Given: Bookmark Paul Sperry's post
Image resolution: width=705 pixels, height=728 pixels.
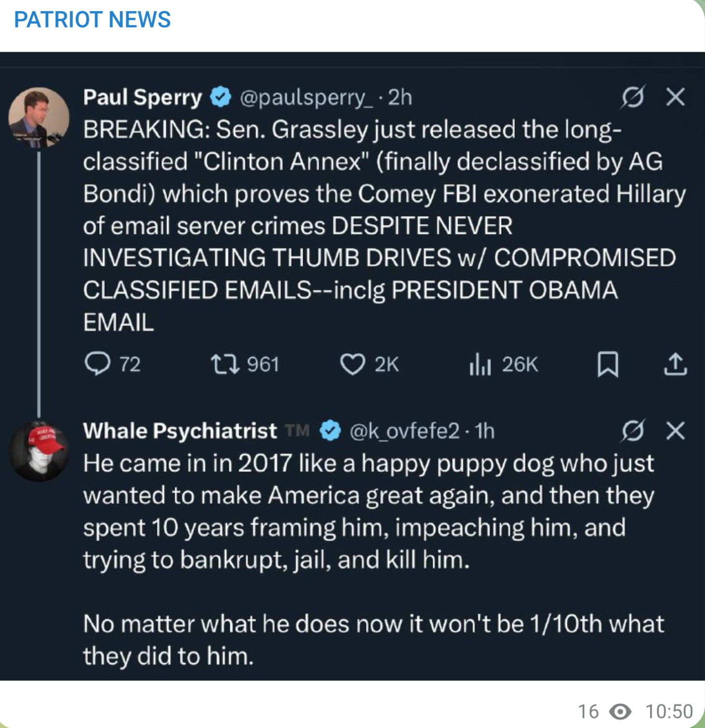Looking at the screenshot, I should [607, 364].
